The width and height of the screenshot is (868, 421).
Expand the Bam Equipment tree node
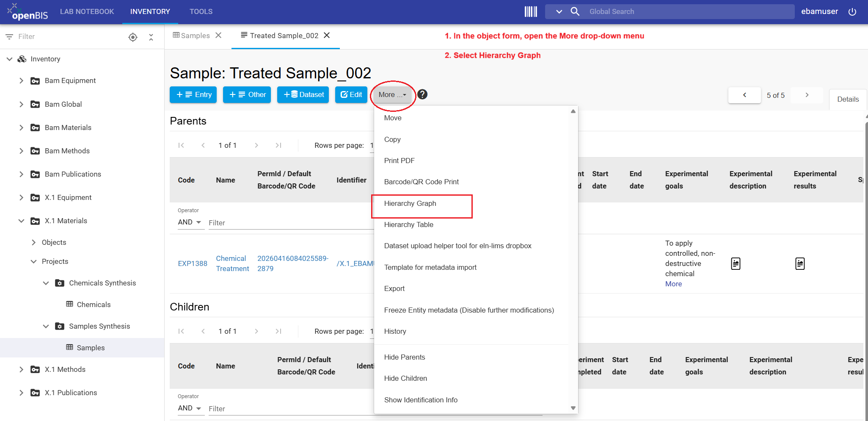21,80
